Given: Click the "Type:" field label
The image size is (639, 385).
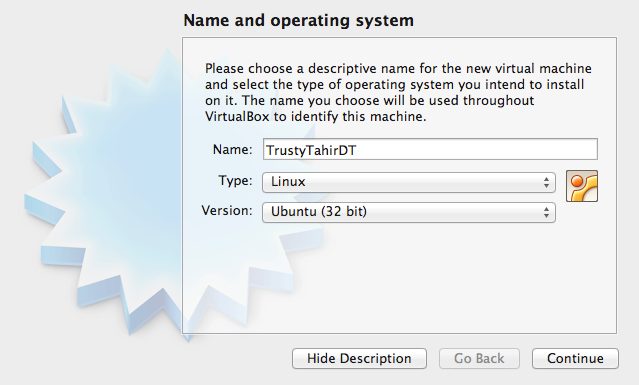Looking at the screenshot, I should pyautogui.click(x=235, y=180).
